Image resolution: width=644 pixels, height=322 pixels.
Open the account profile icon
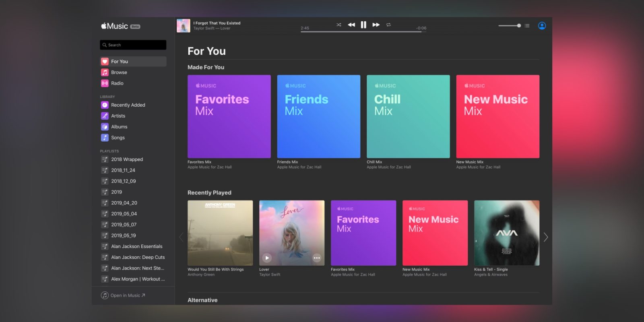point(542,26)
